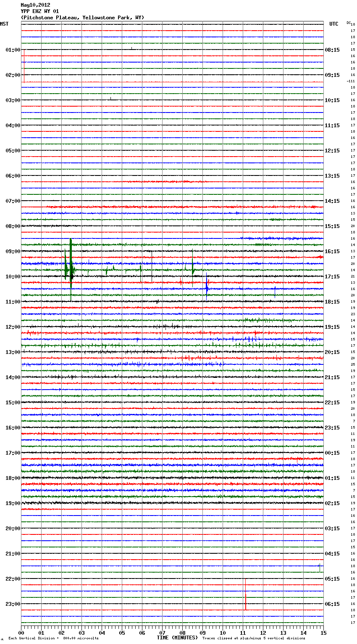357x644 pixels.
Task: Click the small blue spike at the end of the 21:30 trace
Action: click(x=320, y=568)
